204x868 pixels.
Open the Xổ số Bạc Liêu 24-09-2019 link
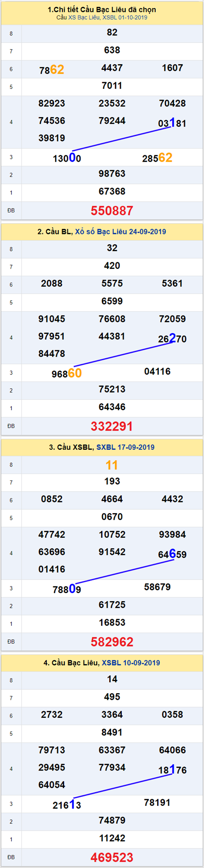[x=121, y=232]
